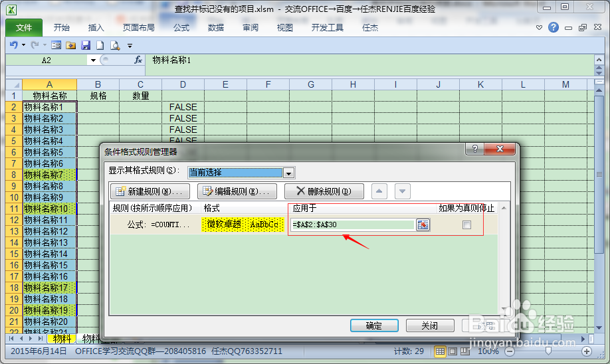The height and width of the screenshot is (364, 610).
Task: Toggle the 如果为真则停止 checkbox
Action: tap(466, 225)
